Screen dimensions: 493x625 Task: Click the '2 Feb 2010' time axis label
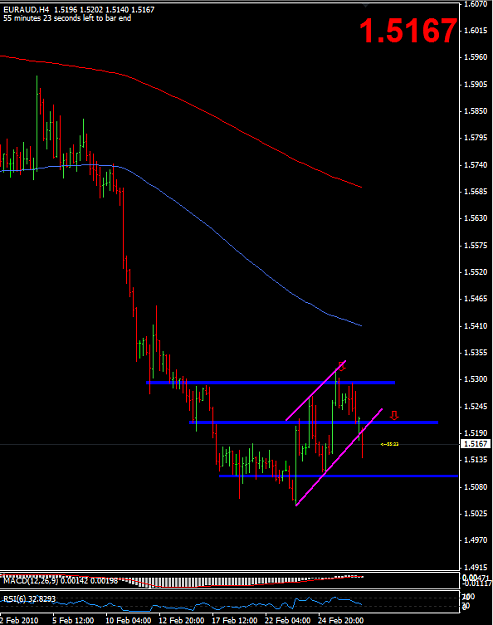tap(19, 620)
